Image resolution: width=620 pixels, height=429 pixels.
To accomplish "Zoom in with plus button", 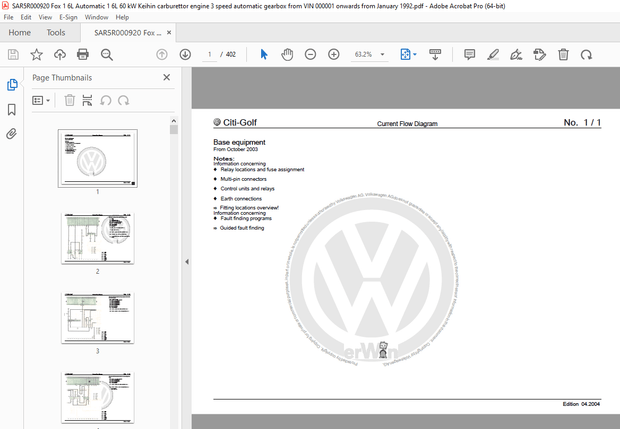I will 334,55.
